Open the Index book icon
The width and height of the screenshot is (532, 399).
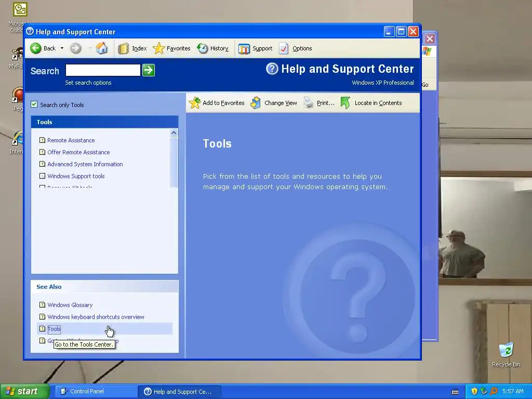[x=124, y=48]
